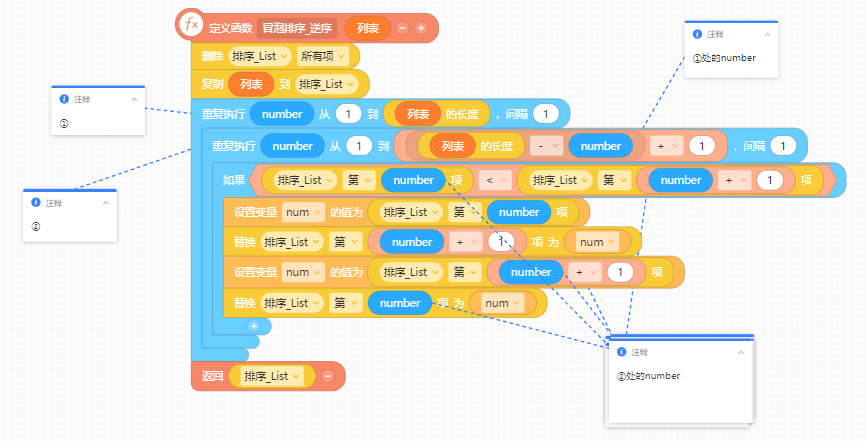Collapse the ②处的number comment
This screenshot has width=865, height=441.
(x=741, y=352)
